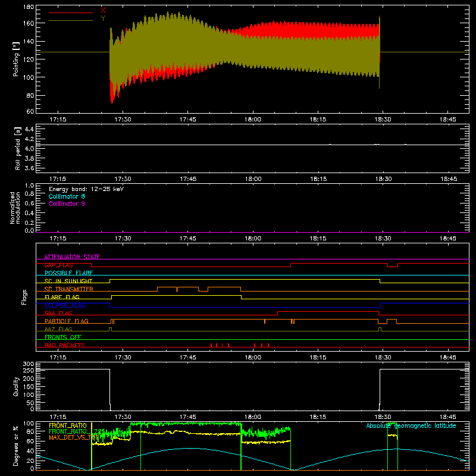The height and width of the screenshot is (476, 476).
Task: Click the 140 tick on Pointing axis
Action: tap(29, 41)
